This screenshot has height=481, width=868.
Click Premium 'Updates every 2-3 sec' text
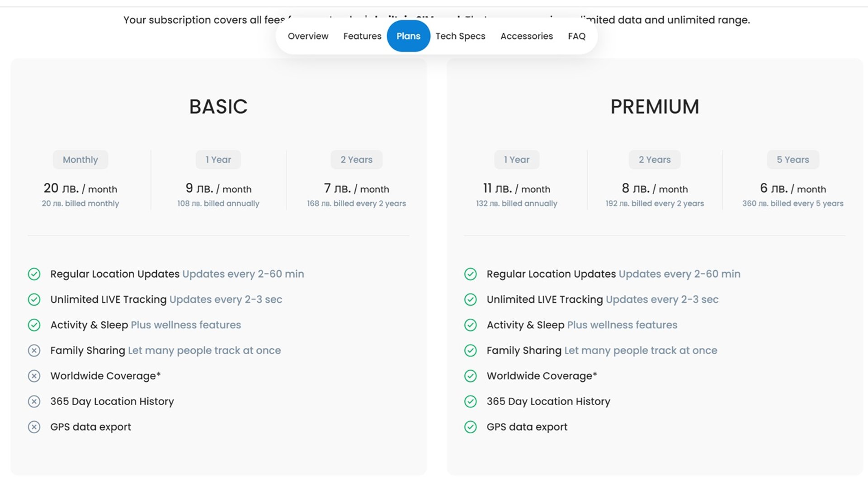point(662,299)
